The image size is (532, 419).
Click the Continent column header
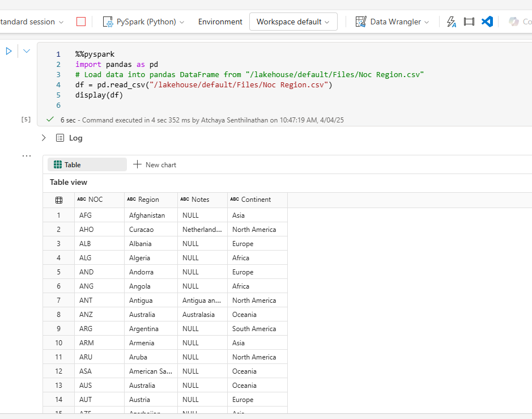(256, 200)
